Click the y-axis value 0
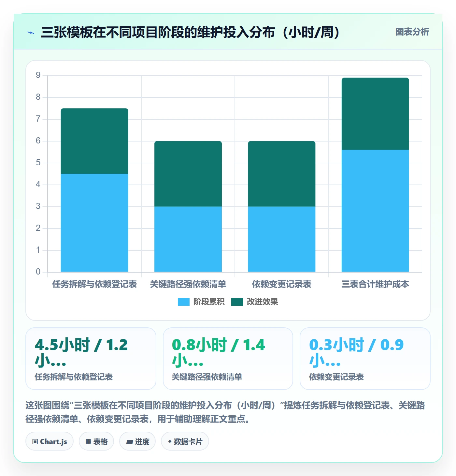456x476 pixels. coord(38,272)
